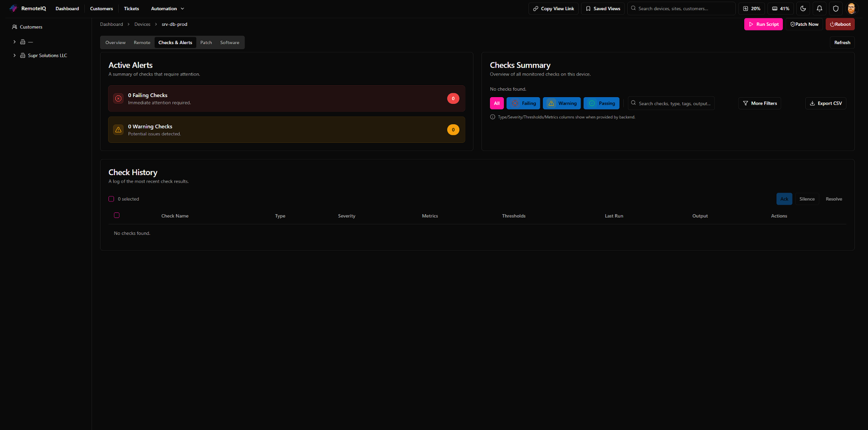Click the memory usage 41% indicator
Viewport: 868px width, 430px height.
(x=780, y=8)
